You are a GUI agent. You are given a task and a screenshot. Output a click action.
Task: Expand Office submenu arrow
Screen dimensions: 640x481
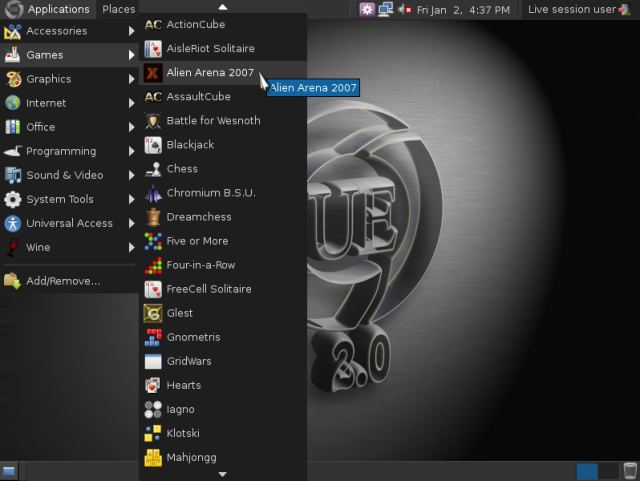[x=131, y=127]
